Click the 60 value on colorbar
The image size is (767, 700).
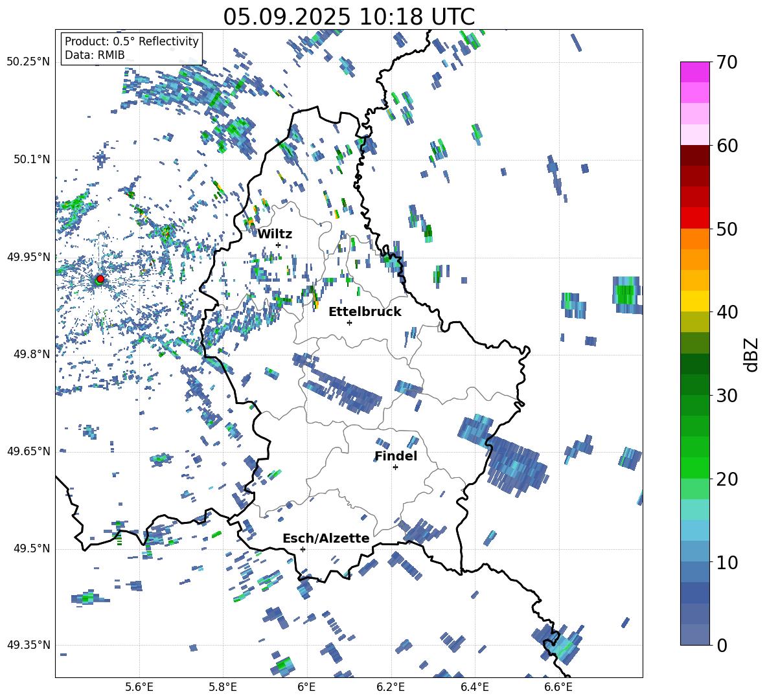click(727, 145)
